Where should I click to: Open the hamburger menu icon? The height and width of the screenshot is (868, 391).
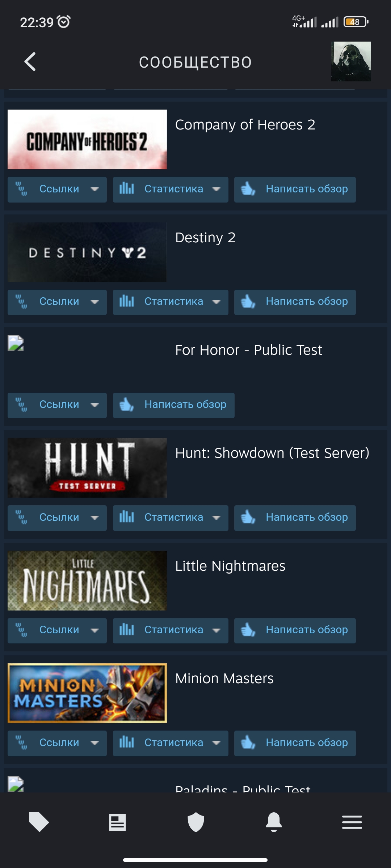[x=352, y=822]
